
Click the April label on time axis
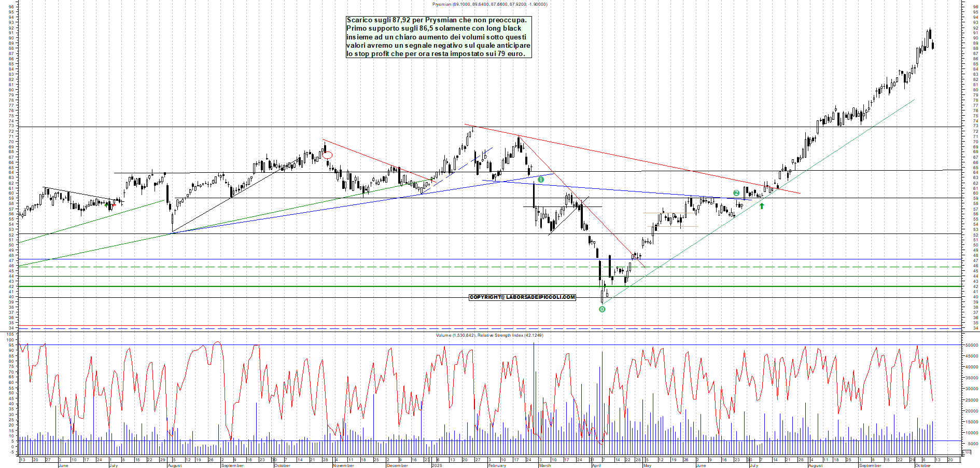(596, 465)
